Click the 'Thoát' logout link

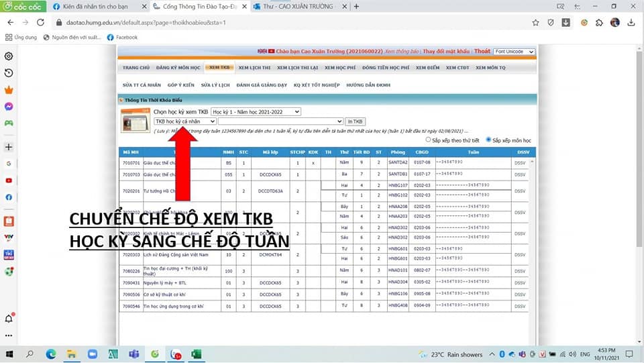click(x=482, y=51)
